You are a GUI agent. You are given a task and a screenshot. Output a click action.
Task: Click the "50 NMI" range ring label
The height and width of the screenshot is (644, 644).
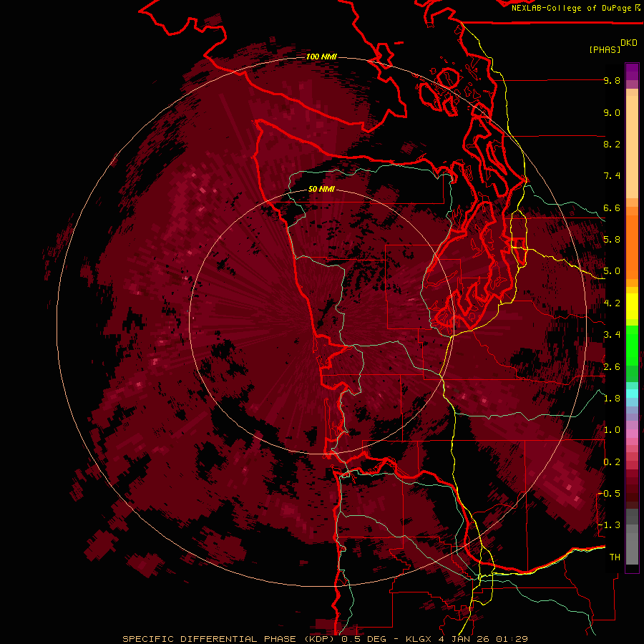click(x=321, y=189)
